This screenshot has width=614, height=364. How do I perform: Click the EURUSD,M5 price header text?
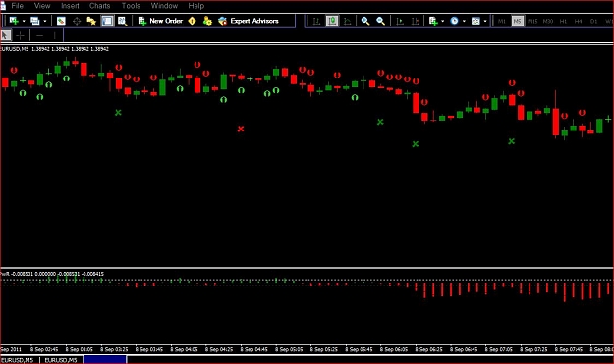(x=55, y=49)
